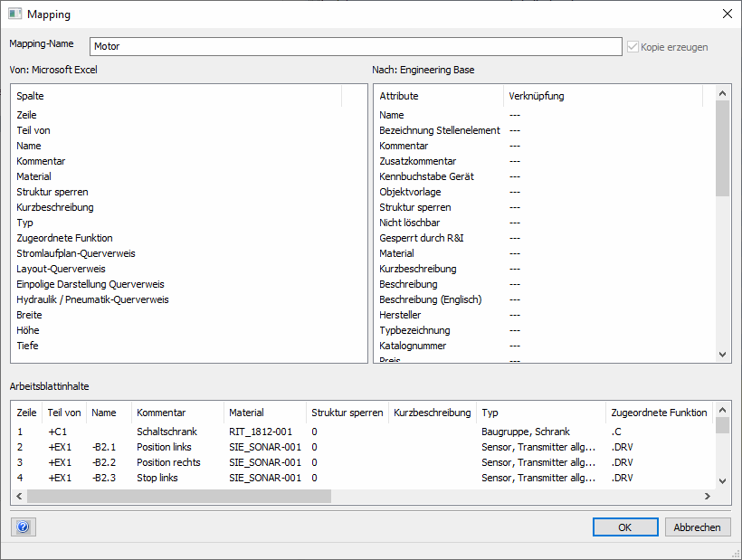Click the Spalte column header
This screenshot has height=560, width=742.
point(31,96)
